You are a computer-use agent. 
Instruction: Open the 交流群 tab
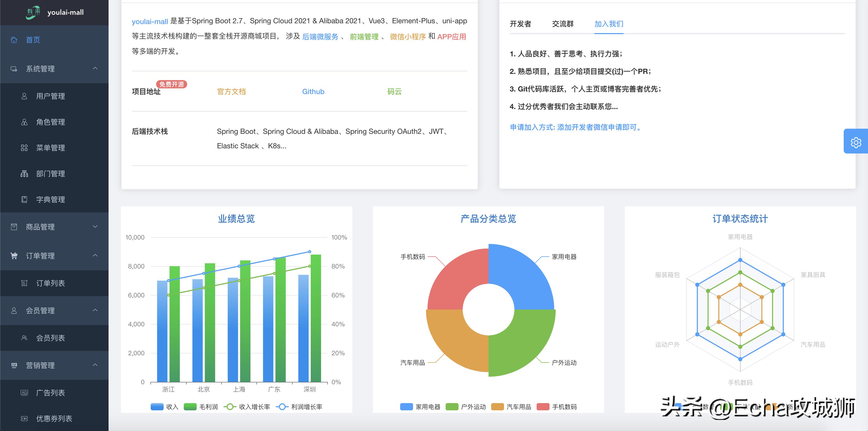(562, 24)
